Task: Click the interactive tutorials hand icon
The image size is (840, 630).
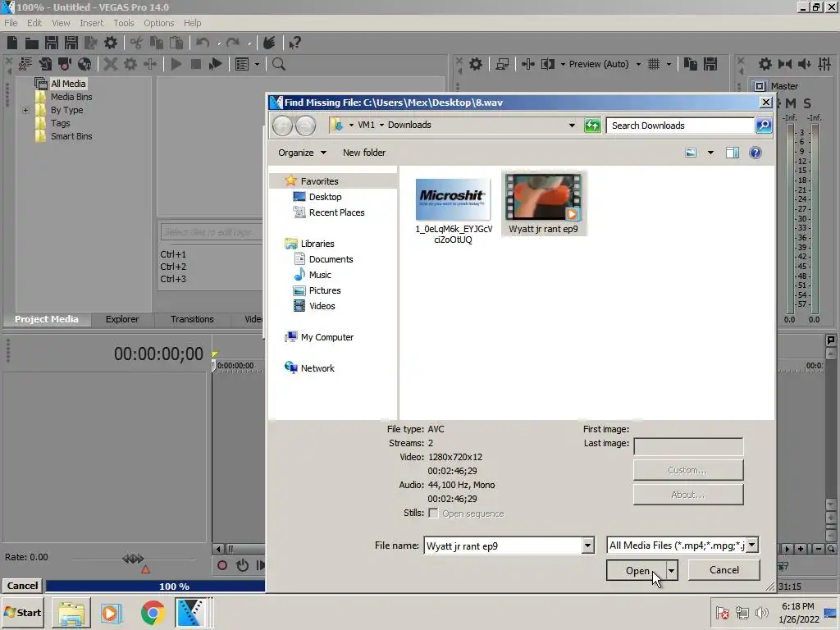Action: point(269,43)
